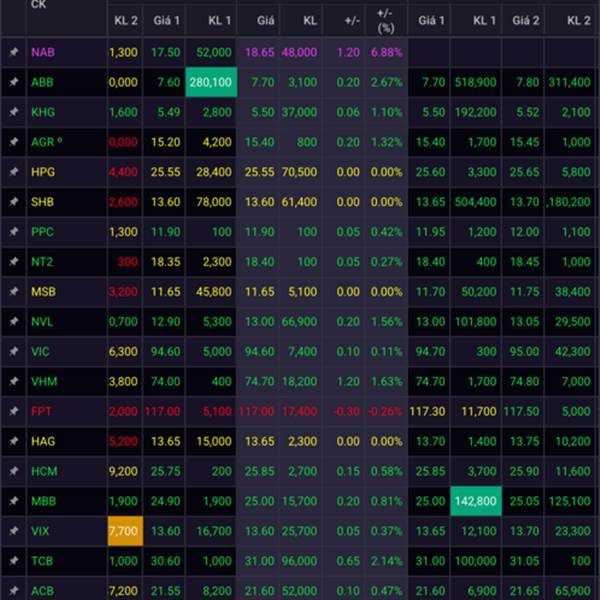Click FPT sell price 117.30
The width and height of the screenshot is (600, 600).
pos(427,411)
